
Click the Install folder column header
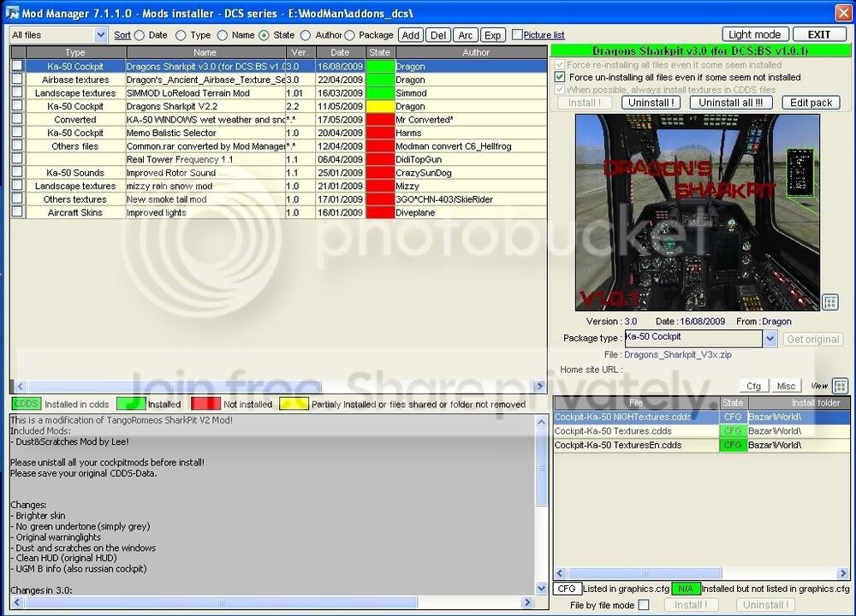coord(799,403)
